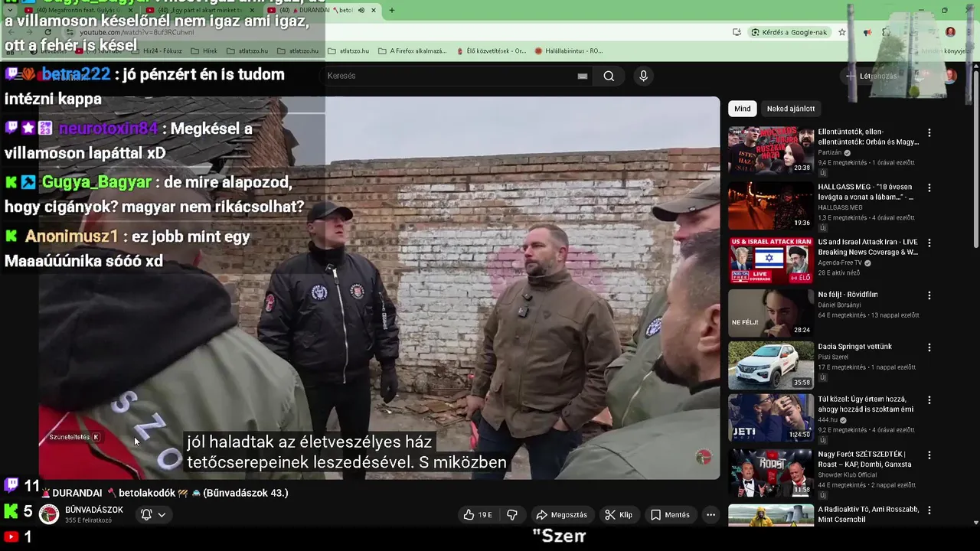Open Ellentüntetők, ellen-ellentüntetők video title
980x551 pixels.
[868, 137]
